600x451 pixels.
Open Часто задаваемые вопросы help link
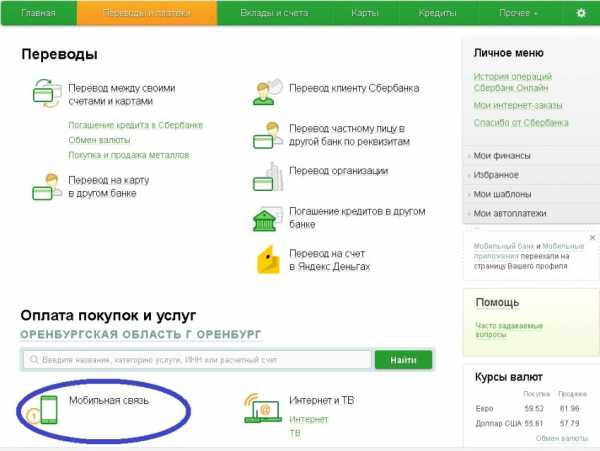click(x=509, y=330)
